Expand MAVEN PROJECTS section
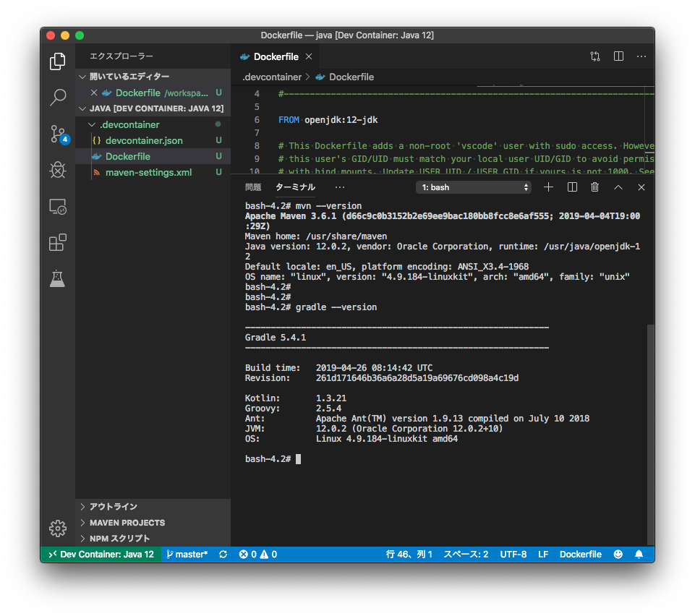This screenshot has height=616, width=695. click(x=153, y=523)
